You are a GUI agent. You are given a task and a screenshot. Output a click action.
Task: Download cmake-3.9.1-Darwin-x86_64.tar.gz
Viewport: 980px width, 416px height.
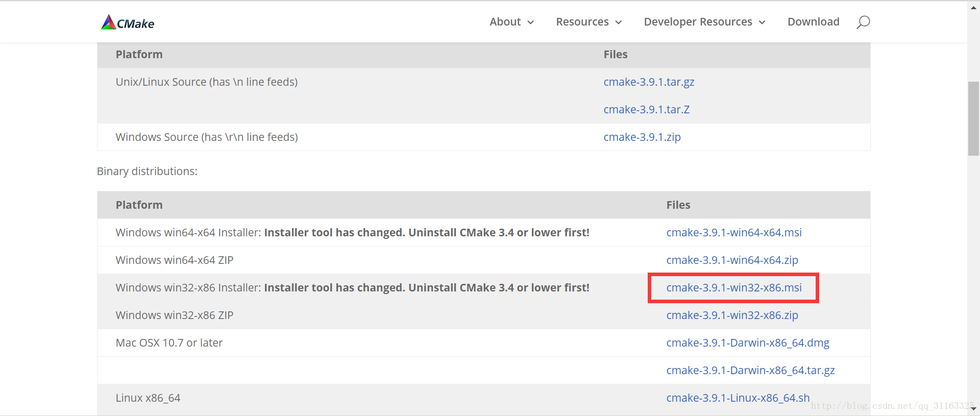[750, 371]
